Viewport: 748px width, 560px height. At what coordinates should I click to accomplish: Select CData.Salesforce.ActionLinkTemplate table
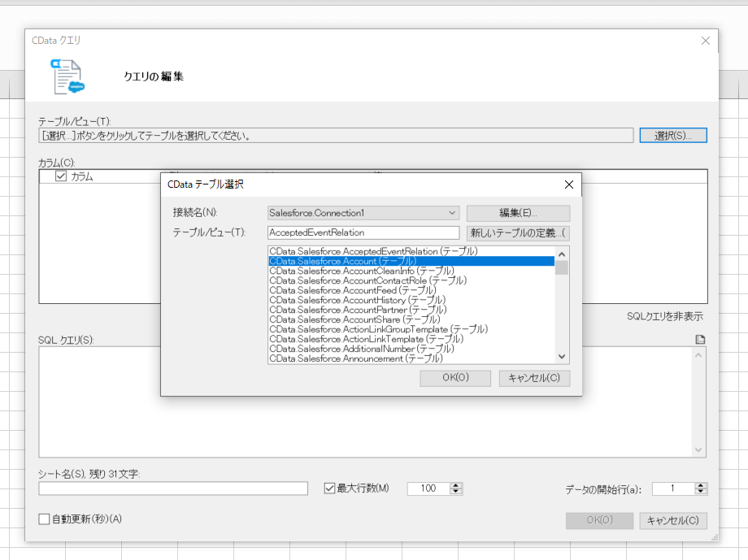click(x=411, y=339)
